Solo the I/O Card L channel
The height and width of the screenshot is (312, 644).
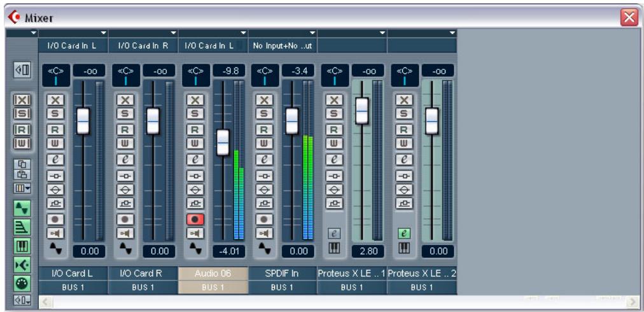[x=55, y=113]
